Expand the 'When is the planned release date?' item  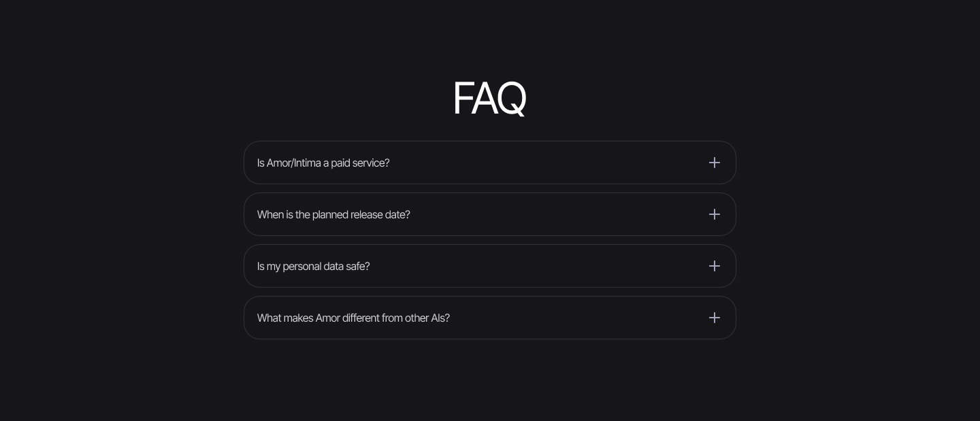489,214
